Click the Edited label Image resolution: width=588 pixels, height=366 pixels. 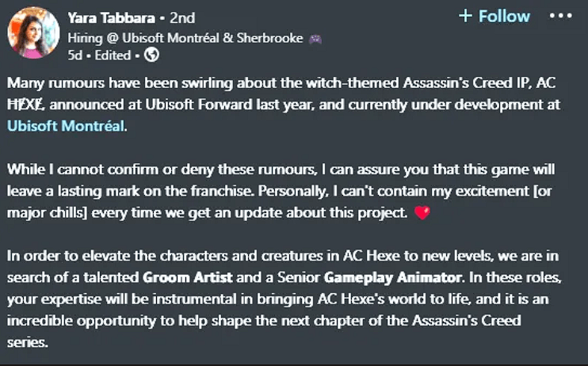[x=112, y=55]
